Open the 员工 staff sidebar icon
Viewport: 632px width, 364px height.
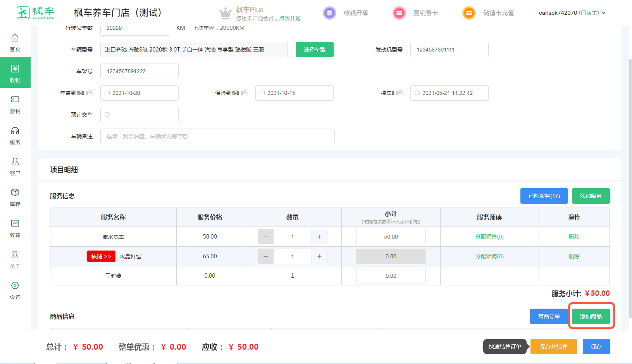15,259
